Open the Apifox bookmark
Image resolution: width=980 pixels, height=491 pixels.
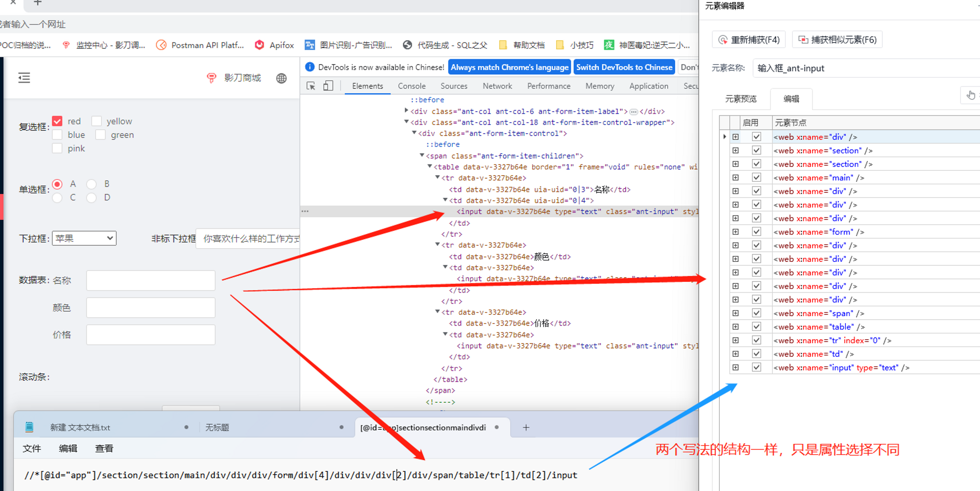tap(274, 45)
